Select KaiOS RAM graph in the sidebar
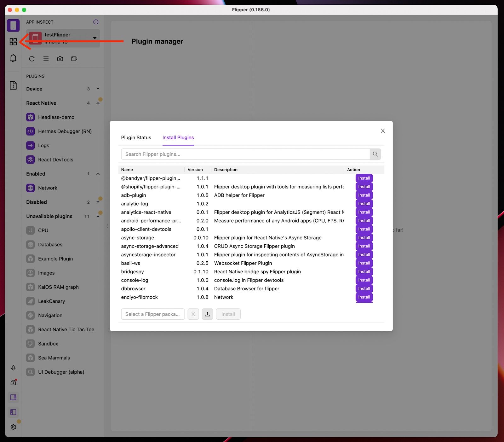This screenshot has width=504, height=442. point(58,287)
